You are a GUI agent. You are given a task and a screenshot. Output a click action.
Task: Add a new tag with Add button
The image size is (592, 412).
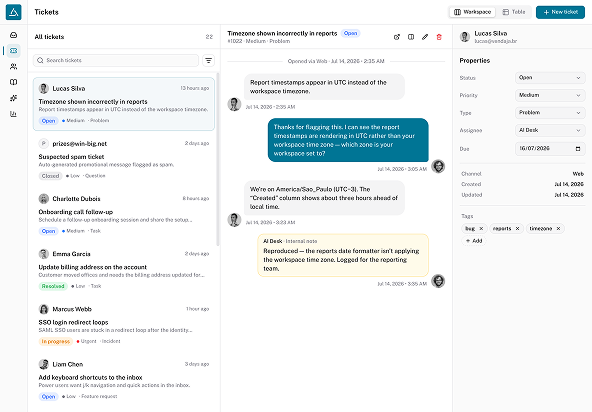[x=474, y=241]
